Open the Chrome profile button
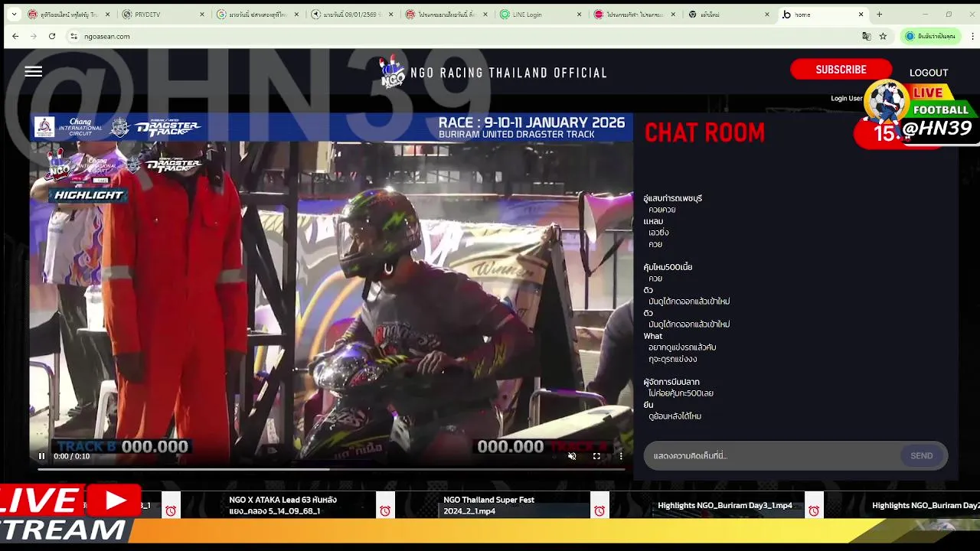This screenshot has width=980, height=551. pos(931,36)
